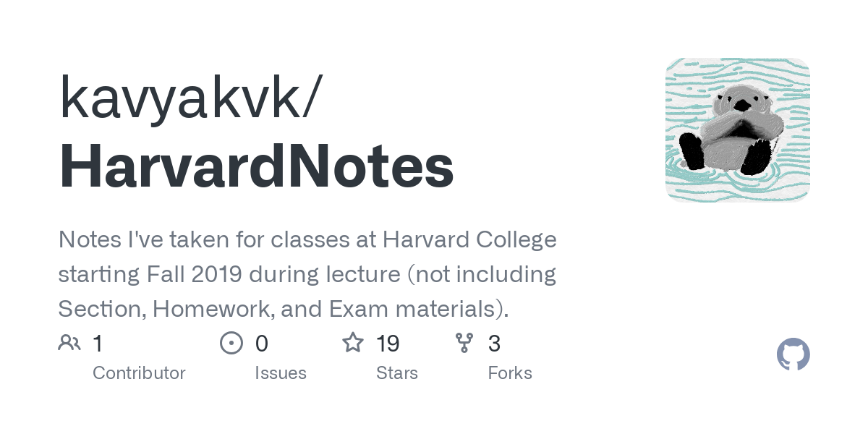Click the fork icon beside 3
Screen dimensions: 868x434
click(464, 343)
